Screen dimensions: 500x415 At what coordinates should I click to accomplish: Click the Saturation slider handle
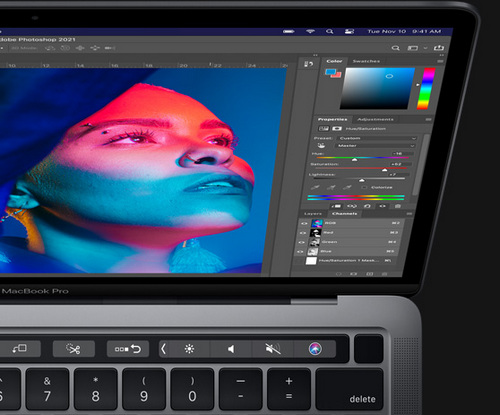tap(384, 170)
